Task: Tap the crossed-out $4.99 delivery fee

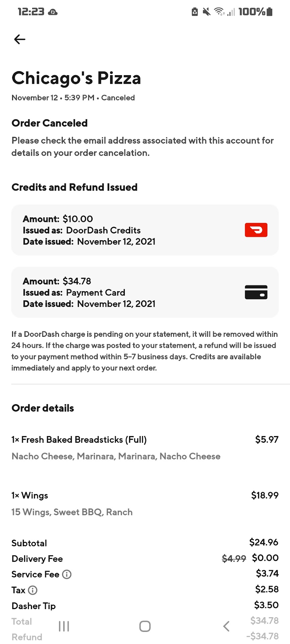Action: 234,558
